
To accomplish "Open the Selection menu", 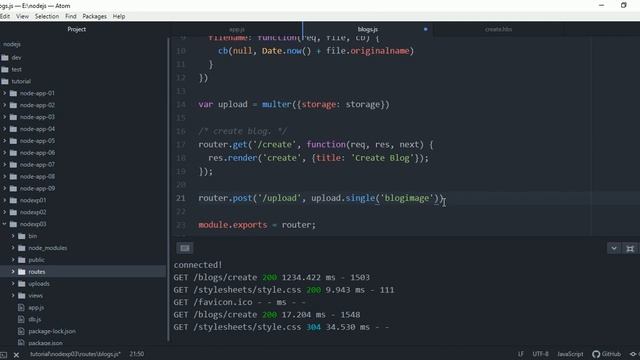I will point(47,16).
